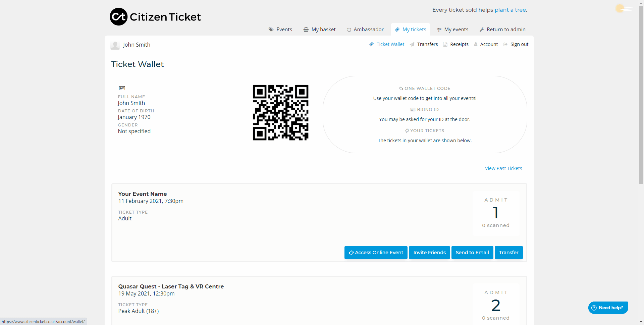644x325 pixels.
Task: Switch to the Transfers section
Action: (424, 44)
